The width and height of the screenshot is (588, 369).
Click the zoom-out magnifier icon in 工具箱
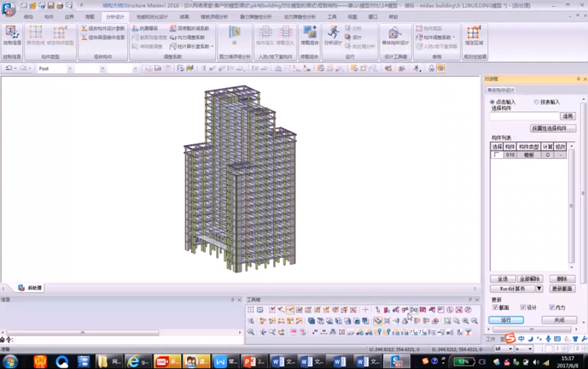(x=474, y=321)
